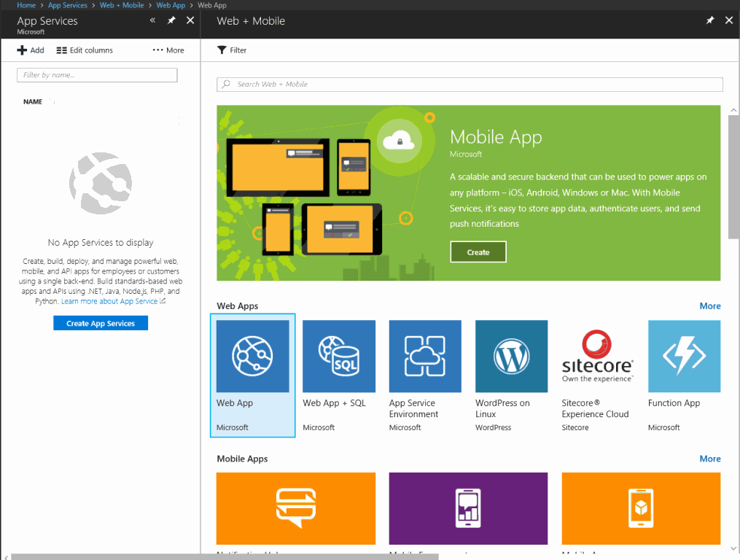This screenshot has height=560, width=740.
Task: Click Create on the Mobile App banner
Action: pos(478,252)
